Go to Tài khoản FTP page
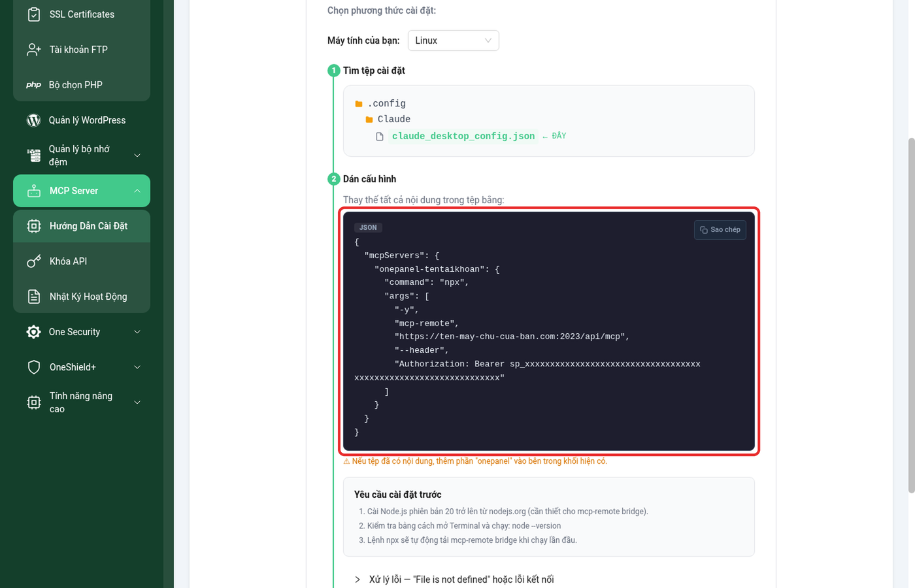The width and height of the screenshot is (915, 588). point(82,50)
